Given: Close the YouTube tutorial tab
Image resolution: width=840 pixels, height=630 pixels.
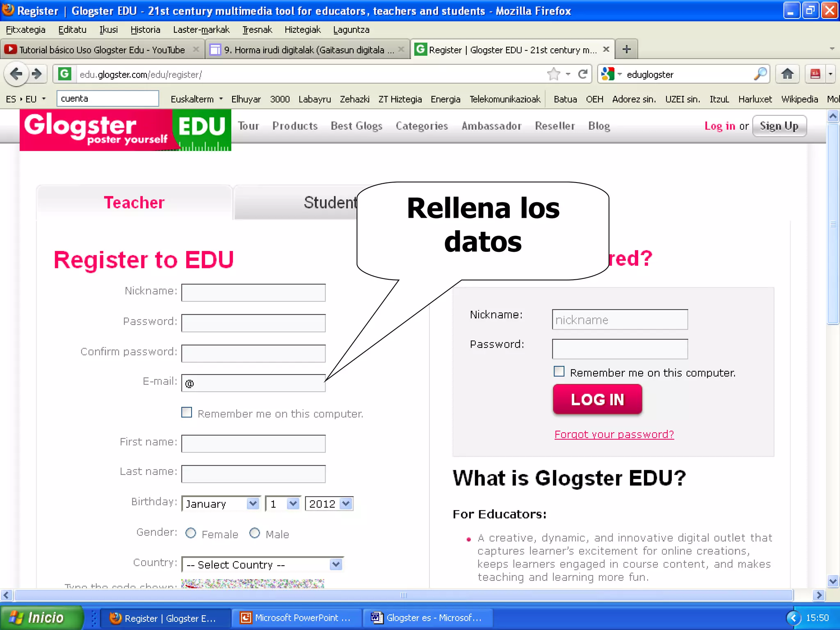Looking at the screenshot, I should (x=196, y=49).
